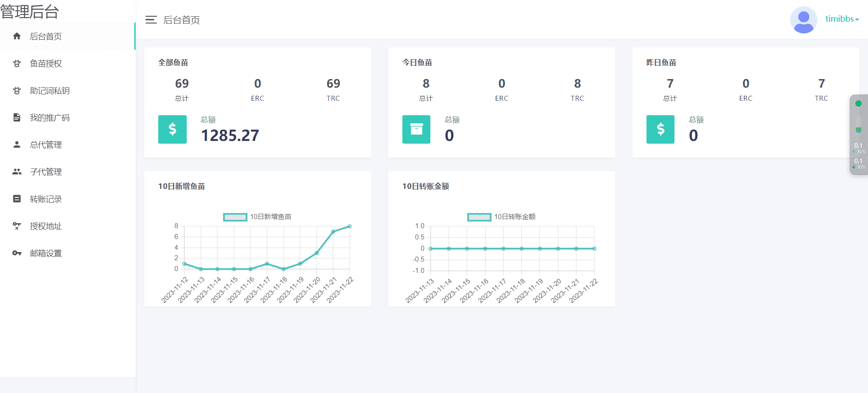Select the 授权地址 sidebar link

click(46, 226)
